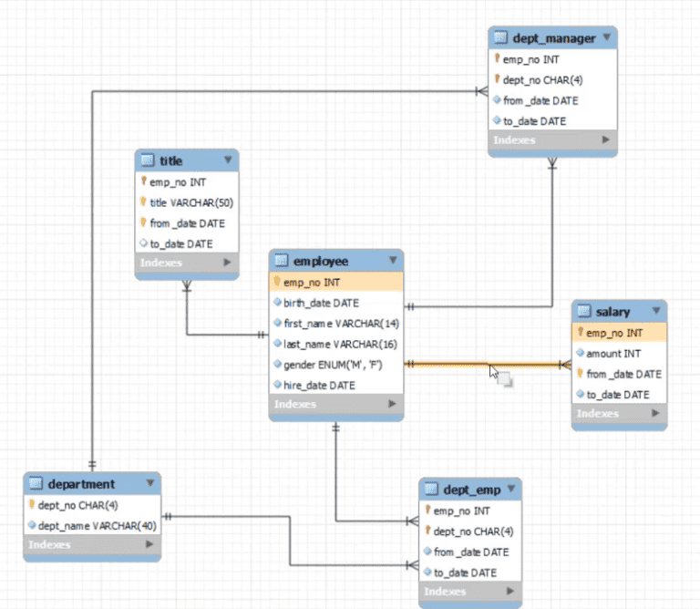Select the highlighted employee-salary relationship line
The width and height of the screenshot is (700, 609).
click(488, 365)
